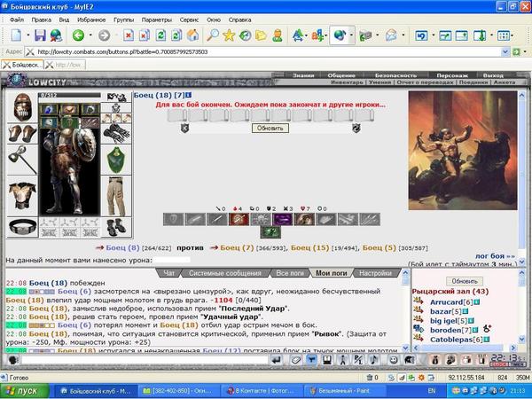
Task: Open dropdown arrow next to Mail icon
Action: coord(403,35)
